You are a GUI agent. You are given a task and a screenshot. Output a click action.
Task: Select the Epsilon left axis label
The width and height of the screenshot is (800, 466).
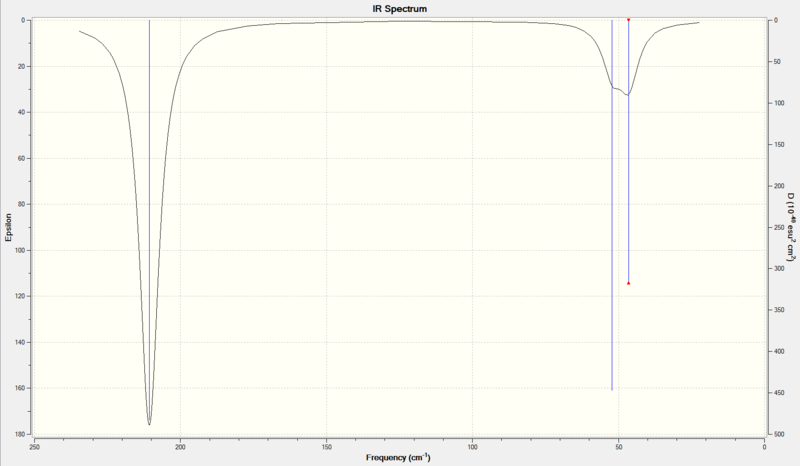coord(8,228)
